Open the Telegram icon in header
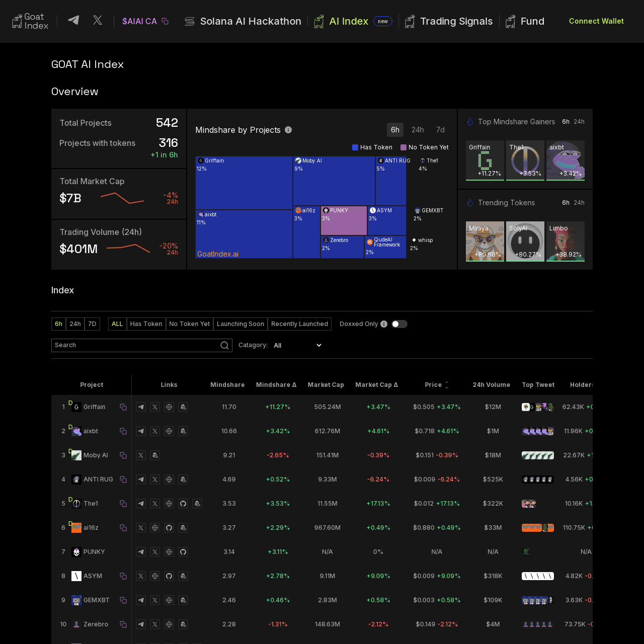The image size is (644, 644). pyautogui.click(x=73, y=21)
